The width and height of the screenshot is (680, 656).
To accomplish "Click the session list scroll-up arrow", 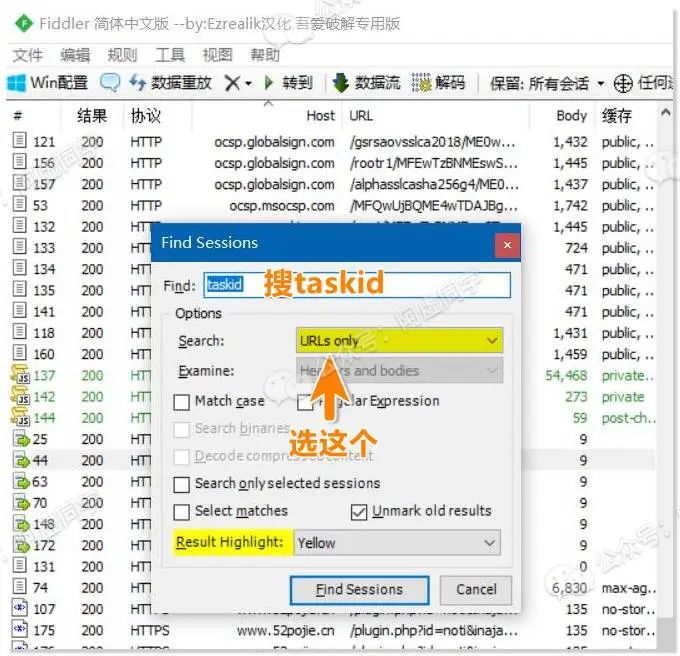I will (x=665, y=113).
